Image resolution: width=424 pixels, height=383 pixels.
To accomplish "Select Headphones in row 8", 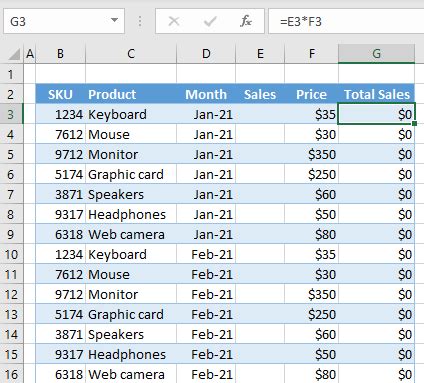I will point(131,214).
